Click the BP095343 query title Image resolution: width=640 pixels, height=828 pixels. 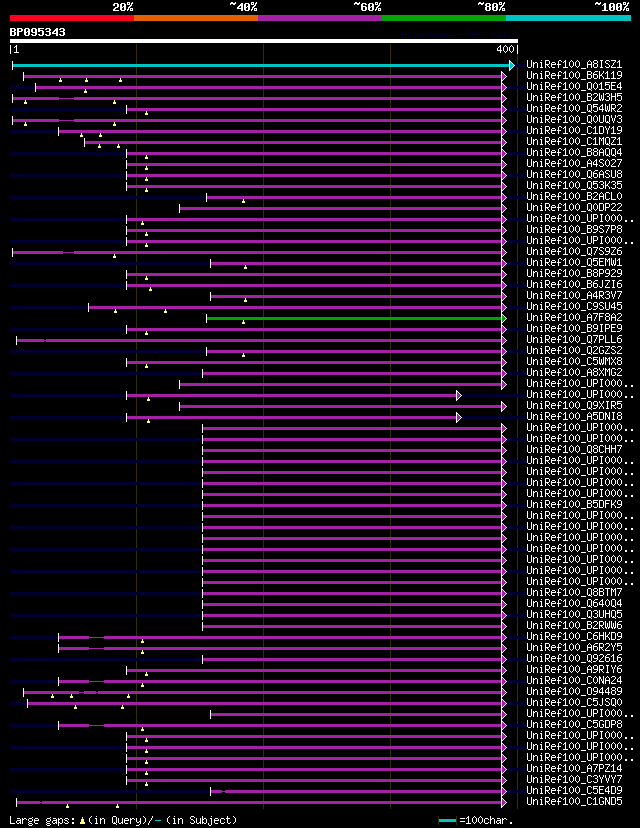(37, 32)
